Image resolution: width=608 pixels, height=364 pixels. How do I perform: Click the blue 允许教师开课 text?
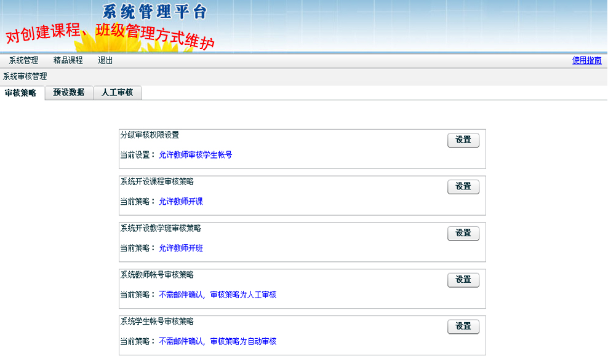tap(180, 202)
